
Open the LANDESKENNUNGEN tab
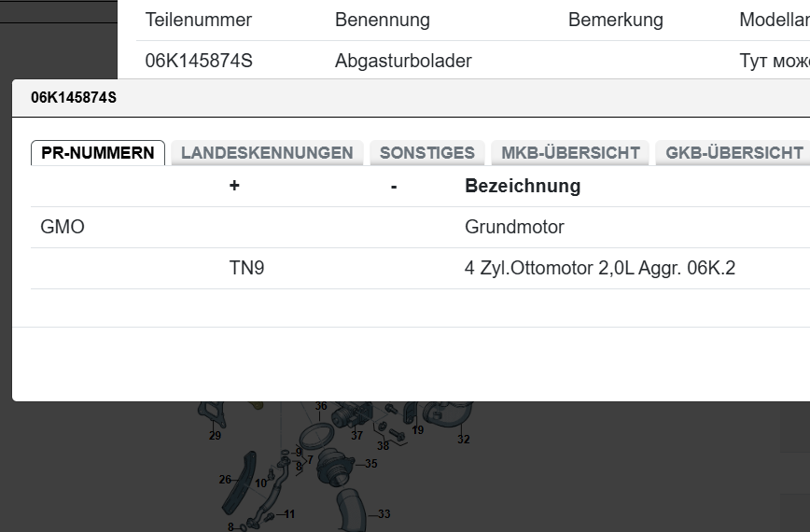point(267,153)
